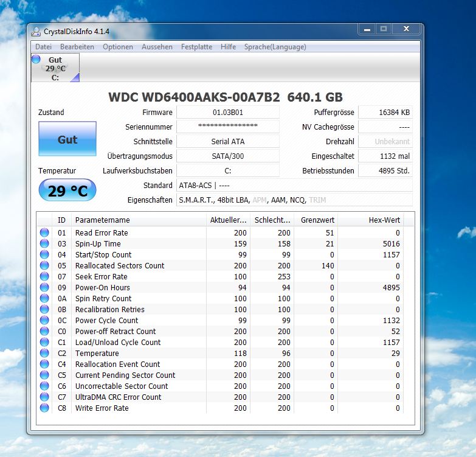Click the masked Seriennummer field
The height and width of the screenshot is (457, 476).
point(228,127)
